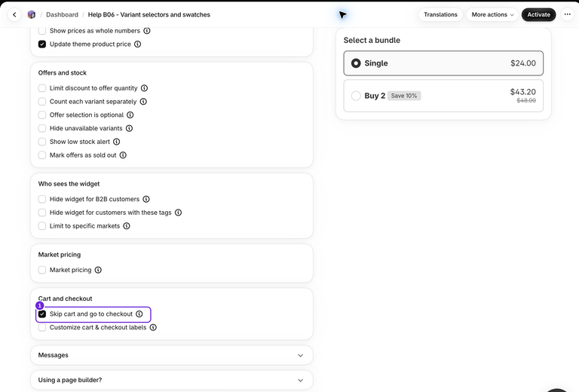Image resolution: width=579 pixels, height=392 pixels.
Task: Info icon next to Show prices as whole numbers
Action: 147,31
